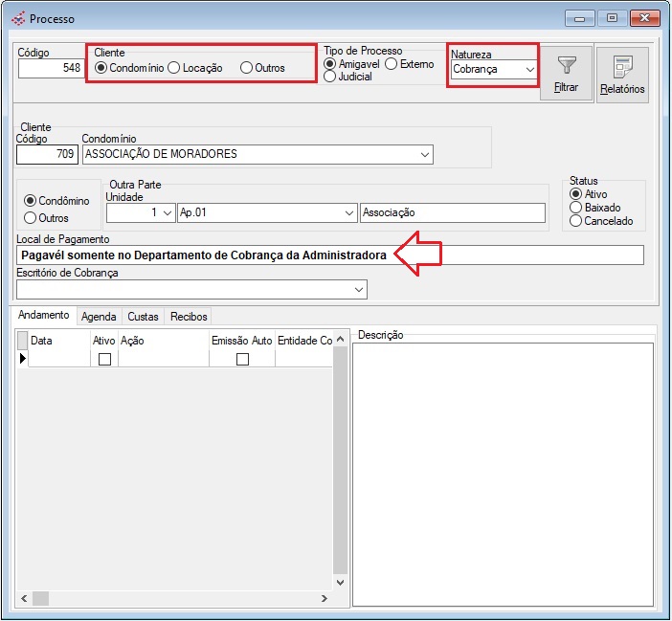Screen dimensions: 672x621
Task: Switch to the Agenda tab
Action: click(x=99, y=316)
